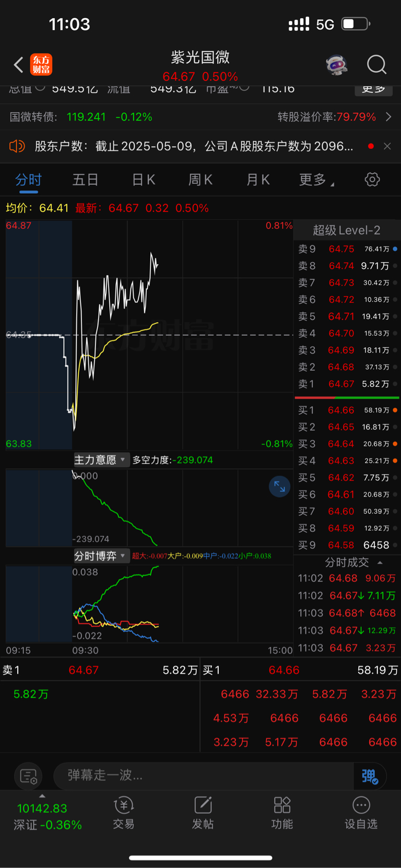This screenshot has width=401, height=868.
Task: Select 卖5 row at 64.71
Action: 348,316
